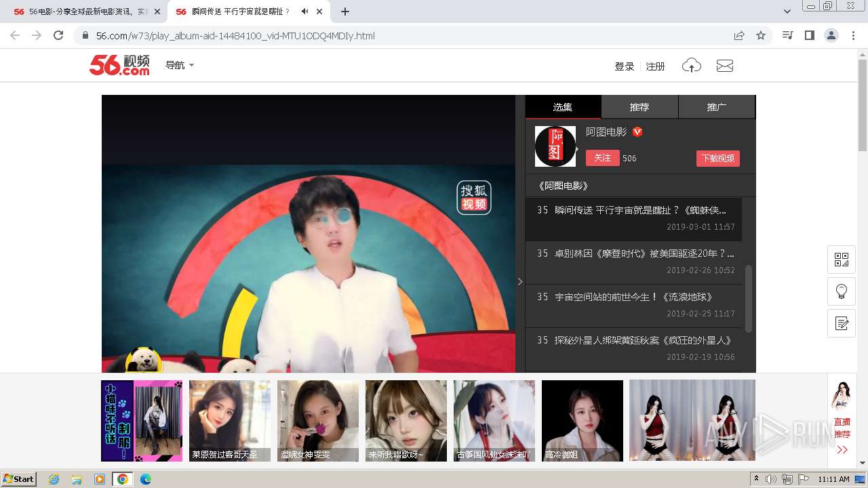Click the lightbulb sidebar icon
Image resolution: width=868 pixels, height=488 pixels.
[x=842, y=291]
